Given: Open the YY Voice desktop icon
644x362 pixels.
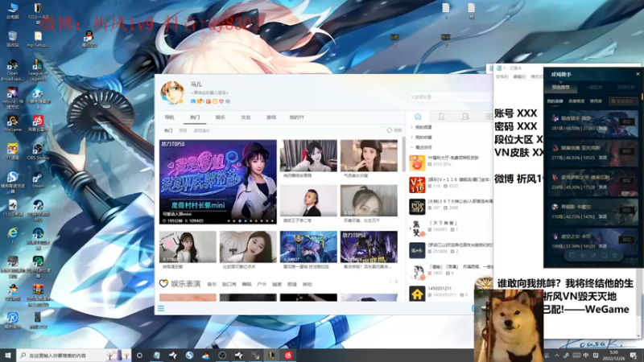Looking at the screenshot, I should coord(12,151).
